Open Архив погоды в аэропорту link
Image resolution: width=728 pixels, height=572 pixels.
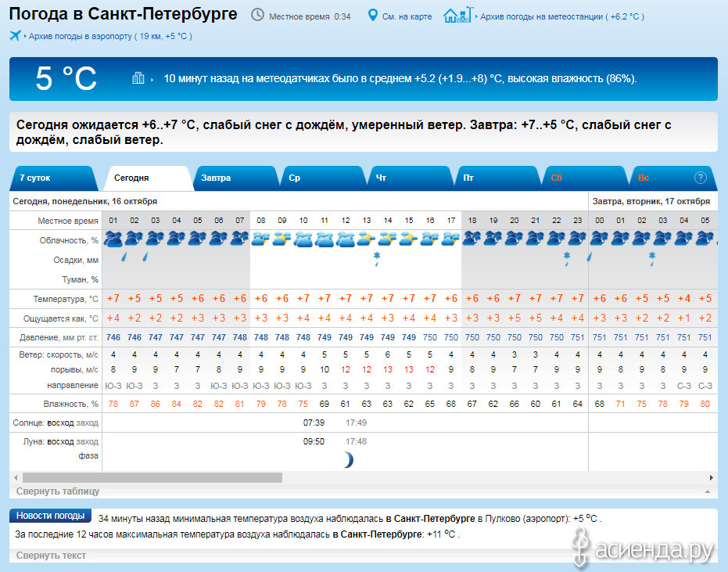pyautogui.click(x=110, y=36)
